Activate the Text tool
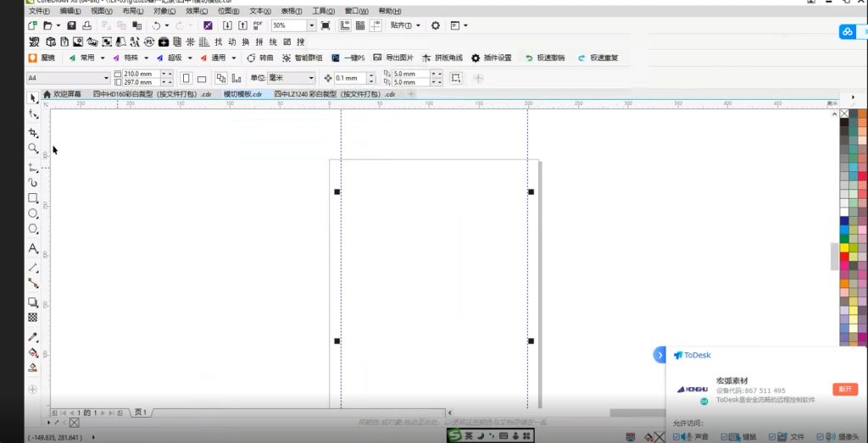The image size is (868, 443). [x=33, y=248]
